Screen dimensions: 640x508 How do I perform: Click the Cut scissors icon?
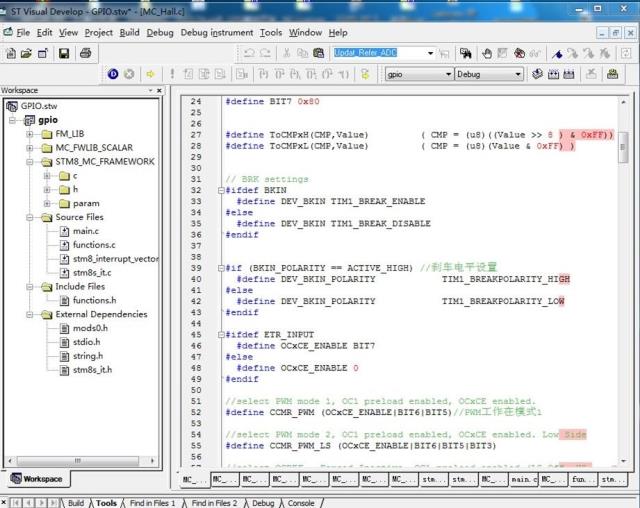(287, 53)
